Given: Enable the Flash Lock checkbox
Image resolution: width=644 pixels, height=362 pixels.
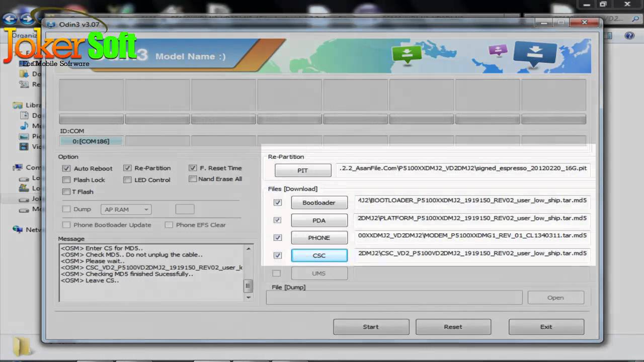Looking at the screenshot, I should pos(66,180).
